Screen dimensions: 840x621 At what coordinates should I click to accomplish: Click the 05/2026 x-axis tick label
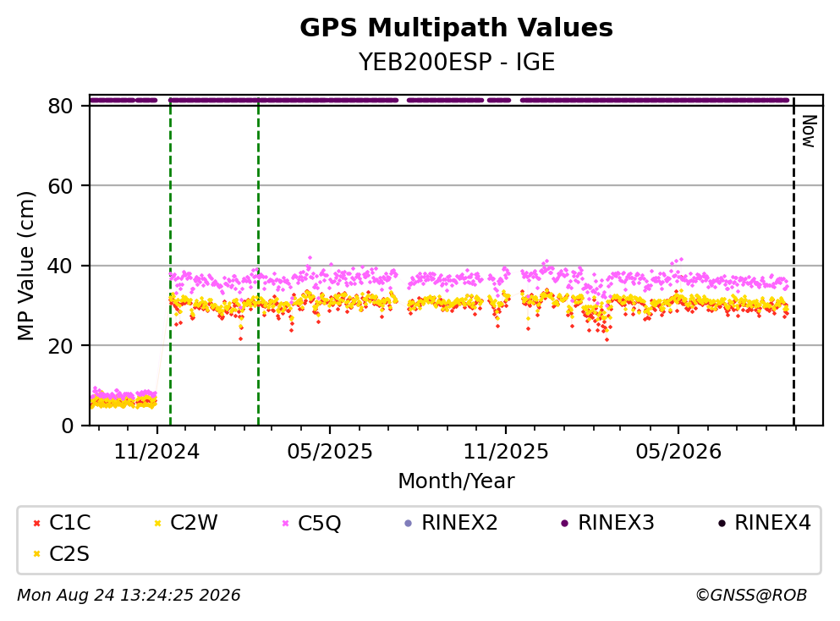click(x=678, y=452)
